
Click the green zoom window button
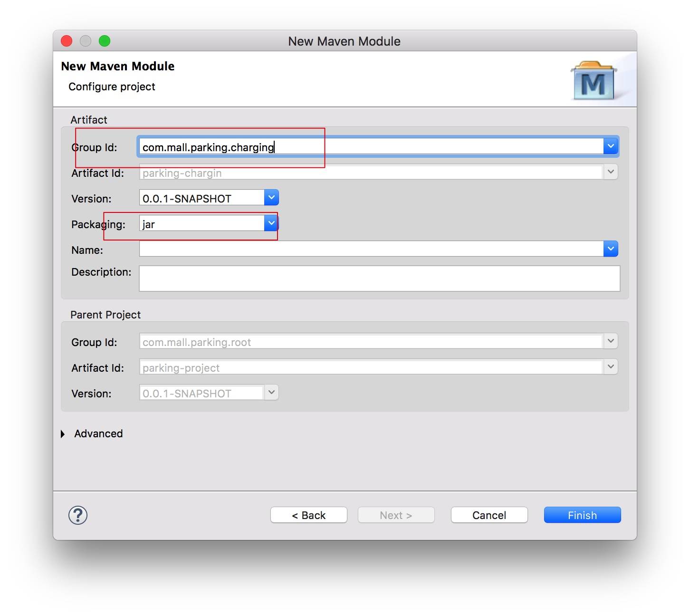[x=105, y=41]
